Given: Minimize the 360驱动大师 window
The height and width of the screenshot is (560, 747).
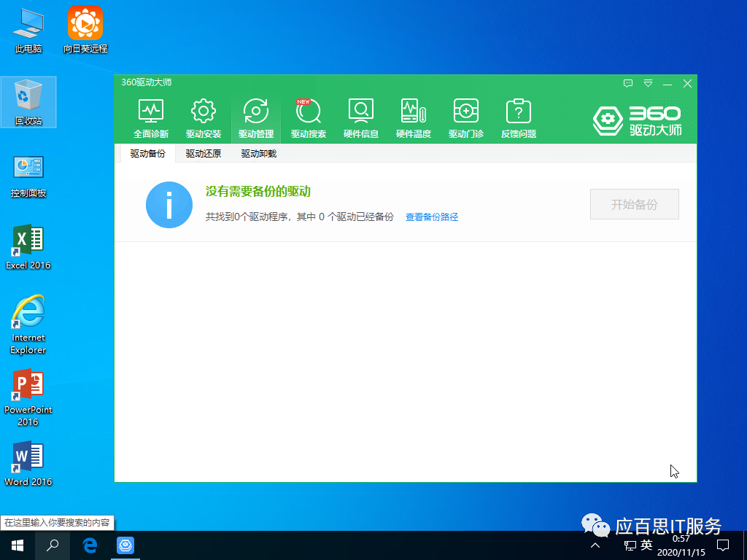Looking at the screenshot, I should point(667,84).
